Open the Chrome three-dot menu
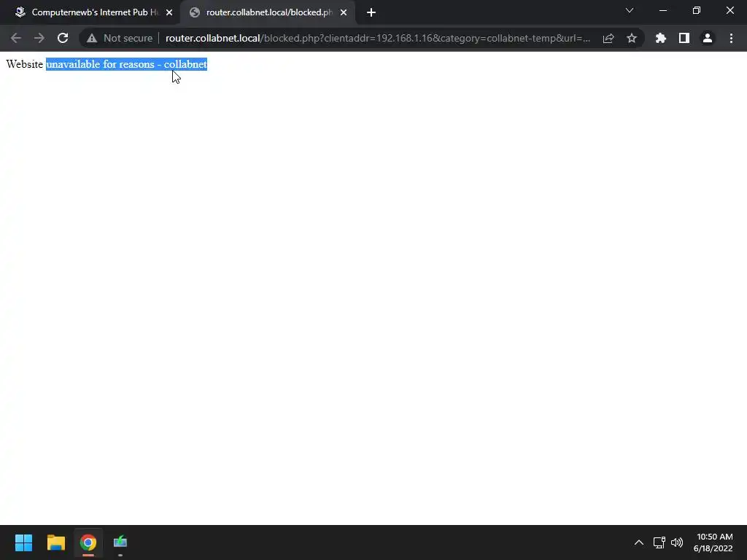747x560 pixels. [x=731, y=38]
